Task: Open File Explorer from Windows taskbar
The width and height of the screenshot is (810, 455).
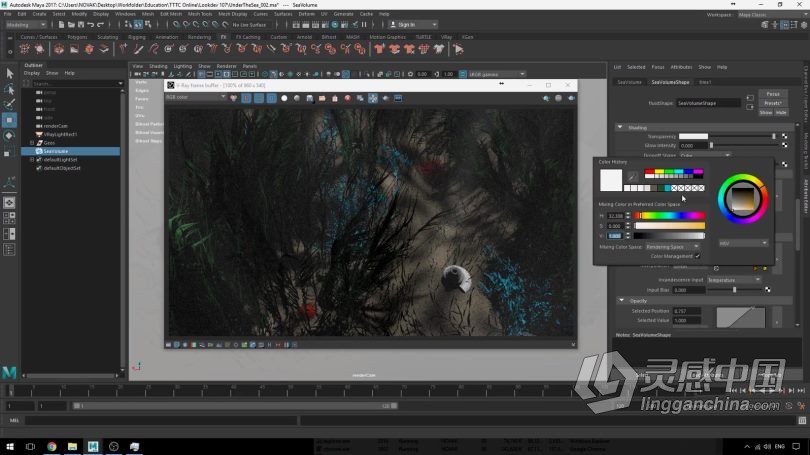Action: coord(72,446)
